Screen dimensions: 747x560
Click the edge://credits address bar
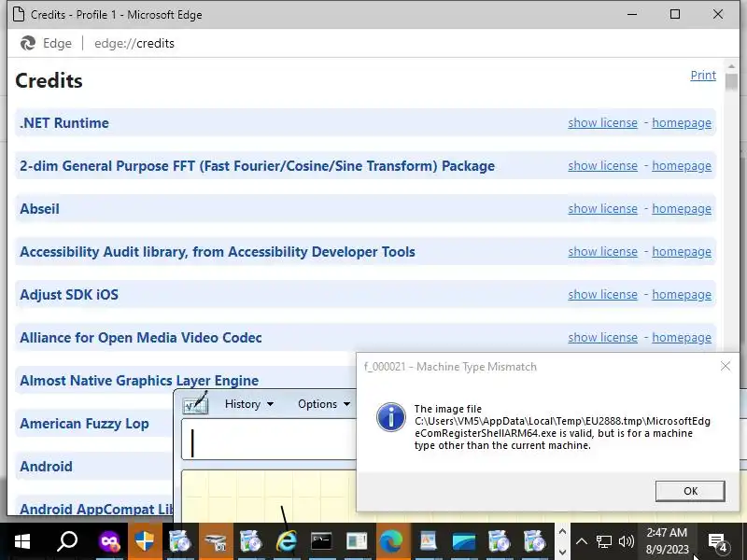134,43
